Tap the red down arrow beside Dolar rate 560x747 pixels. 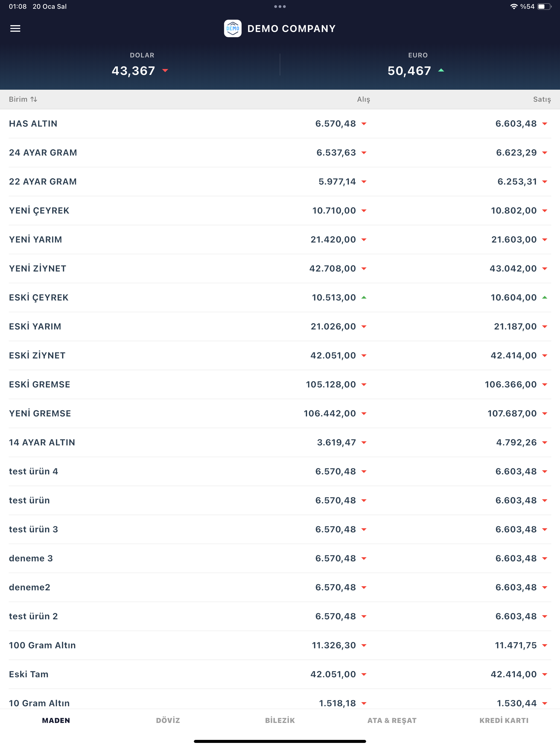click(x=165, y=71)
